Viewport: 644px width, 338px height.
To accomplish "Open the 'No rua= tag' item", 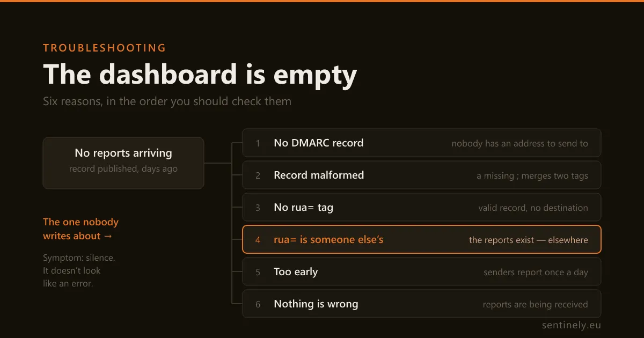I will tap(422, 207).
